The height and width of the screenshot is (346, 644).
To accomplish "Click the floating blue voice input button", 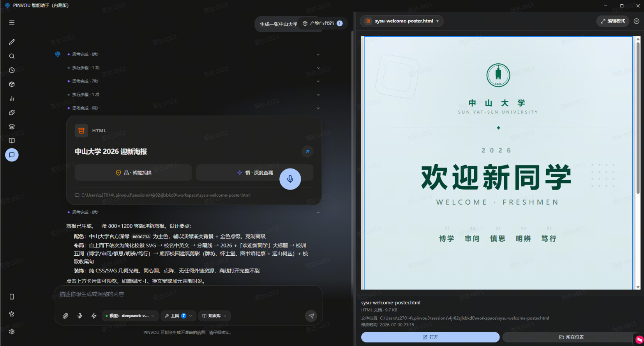I will [x=290, y=179].
